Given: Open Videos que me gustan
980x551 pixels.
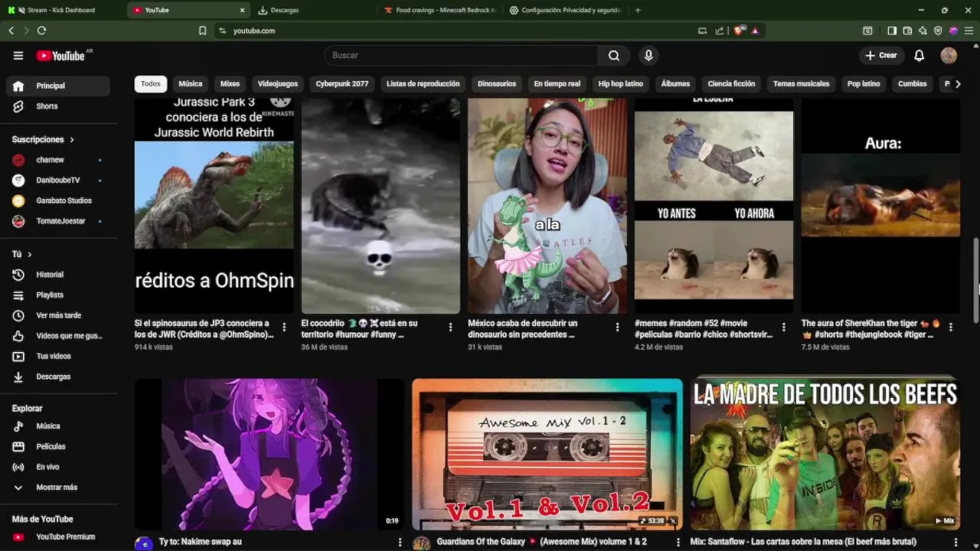Looking at the screenshot, I should point(58,336).
